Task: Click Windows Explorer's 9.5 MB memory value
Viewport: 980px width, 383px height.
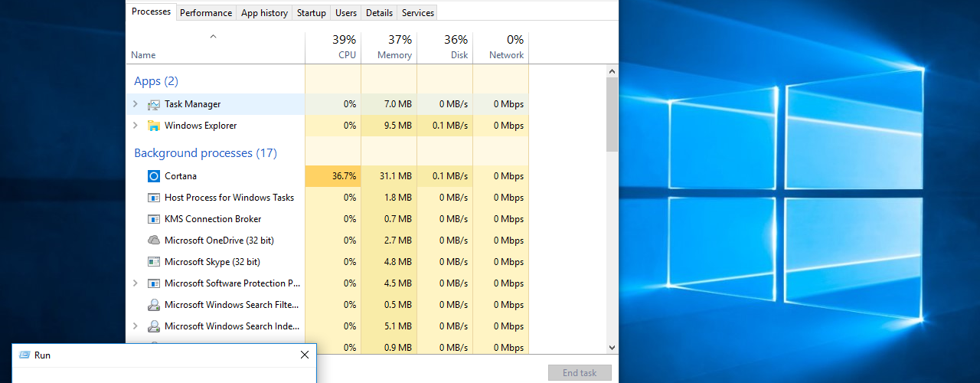Action: (398, 126)
